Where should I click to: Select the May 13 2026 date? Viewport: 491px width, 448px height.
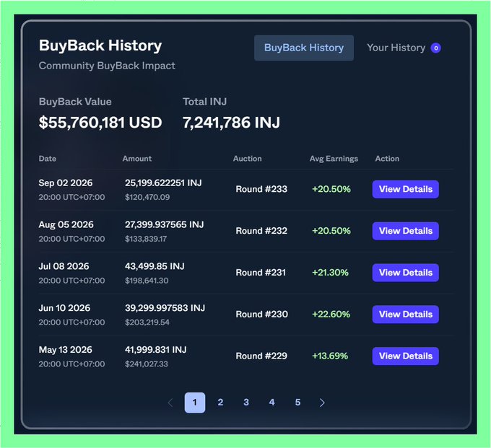pos(66,350)
